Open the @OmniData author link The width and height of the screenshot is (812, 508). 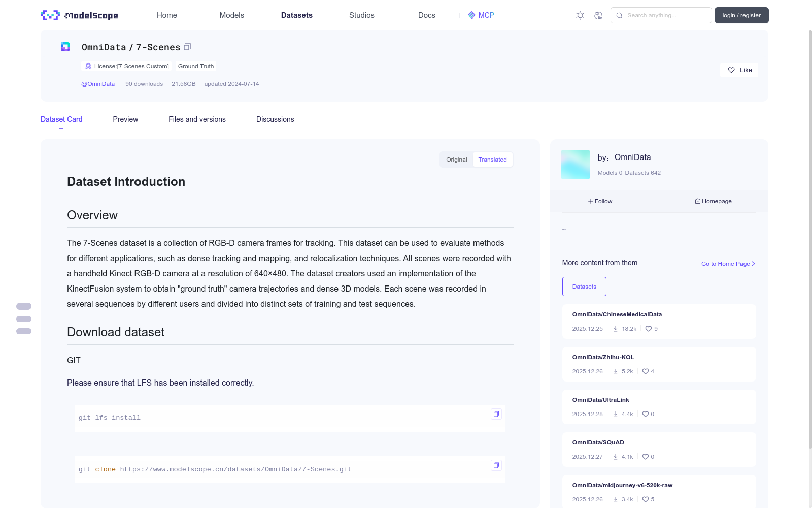[98, 84]
